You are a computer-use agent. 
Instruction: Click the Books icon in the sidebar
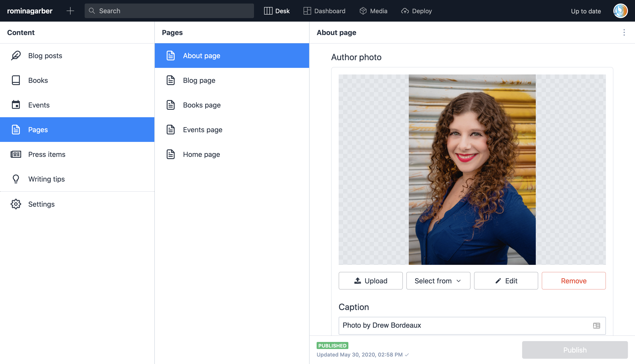pos(16,80)
